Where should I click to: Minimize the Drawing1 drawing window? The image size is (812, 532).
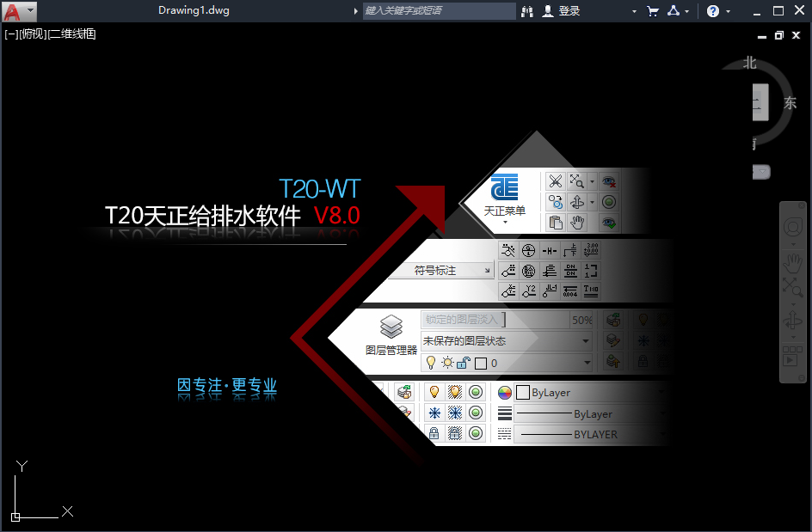pos(762,36)
